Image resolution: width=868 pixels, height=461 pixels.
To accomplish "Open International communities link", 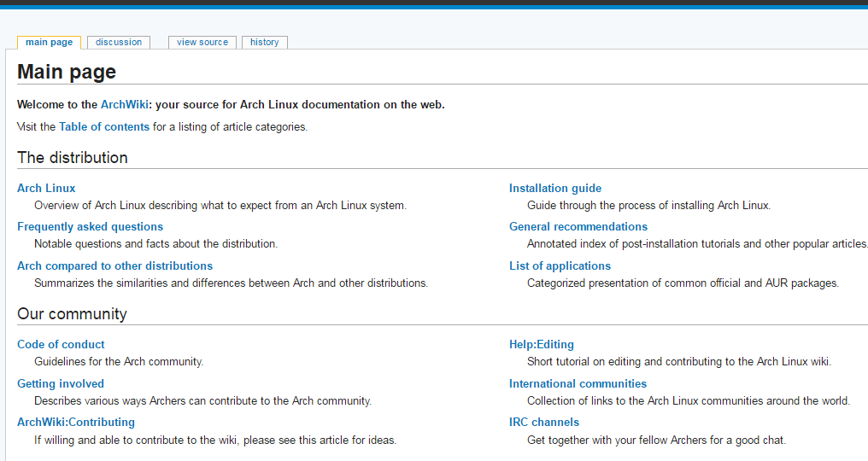I will tap(578, 383).
